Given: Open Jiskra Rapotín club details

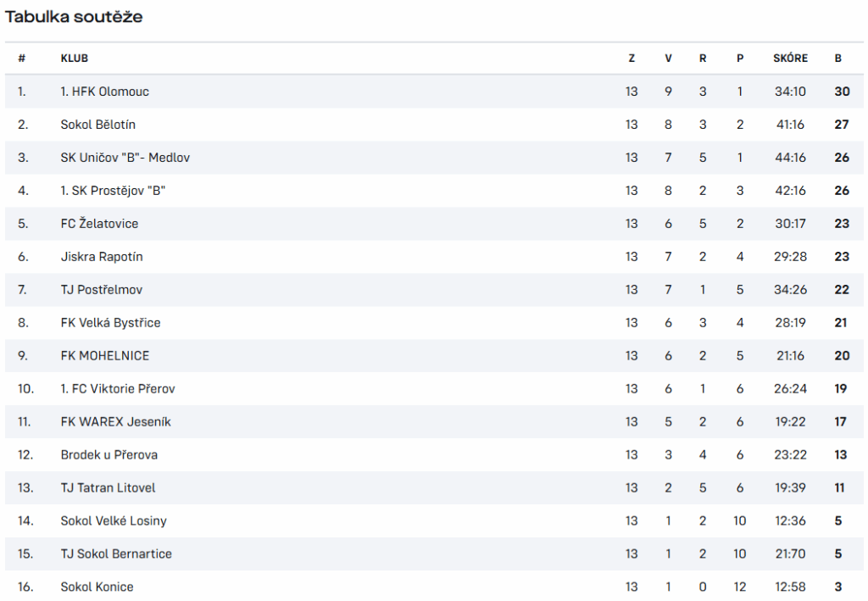Looking at the screenshot, I should coord(102,257).
